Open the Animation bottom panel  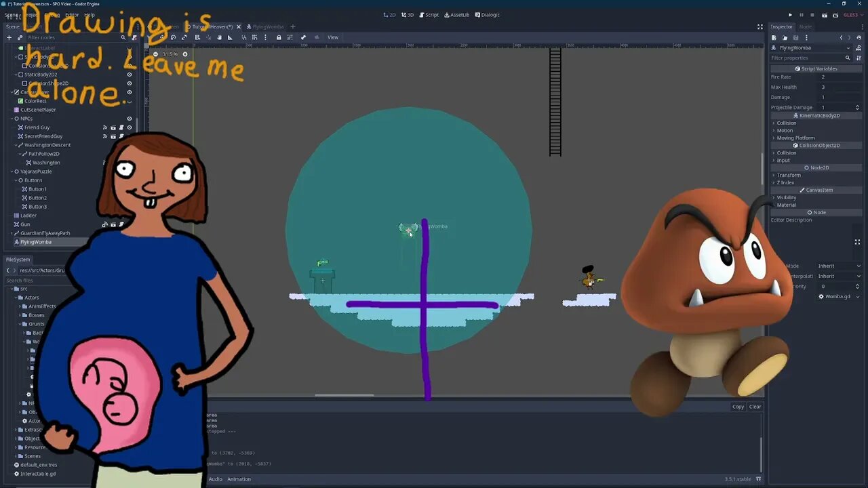pyautogui.click(x=239, y=479)
